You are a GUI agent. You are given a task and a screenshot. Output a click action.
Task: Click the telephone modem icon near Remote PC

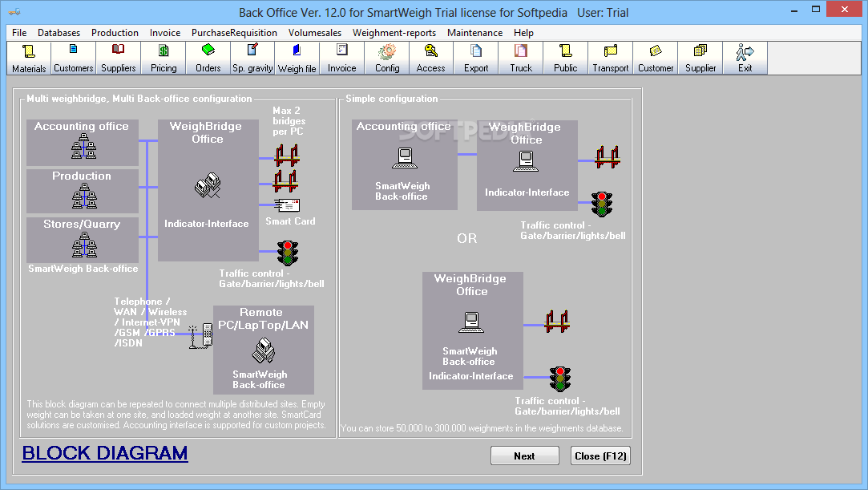pos(201,335)
